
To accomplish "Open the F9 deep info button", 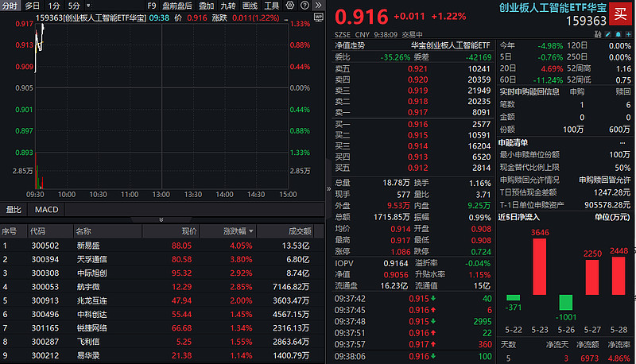I will (x=151, y=6).
